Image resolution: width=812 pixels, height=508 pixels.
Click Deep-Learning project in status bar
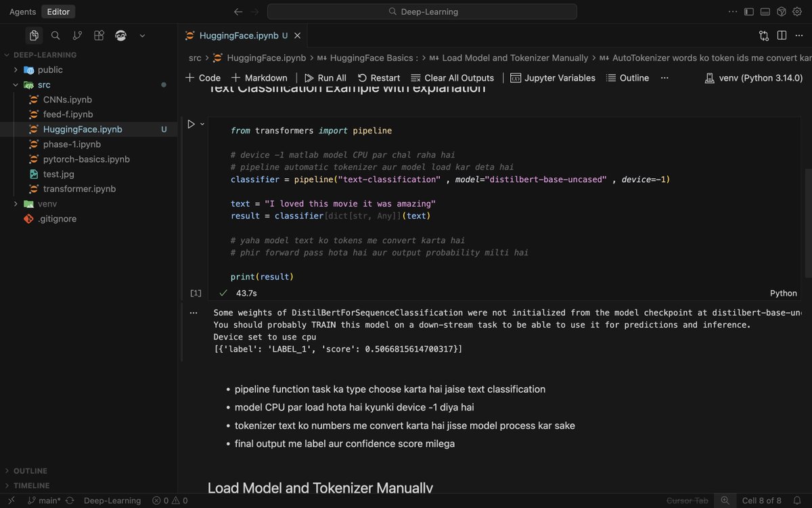pos(112,501)
